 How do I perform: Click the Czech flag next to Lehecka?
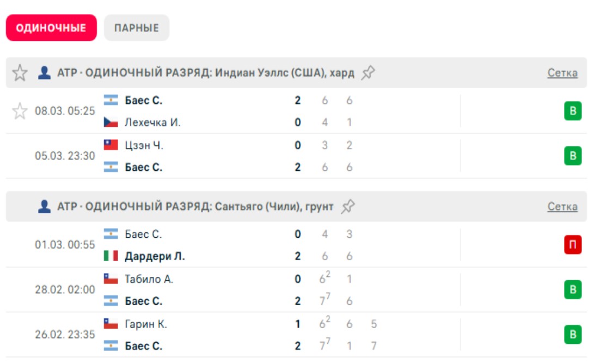[x=111, y=123]
